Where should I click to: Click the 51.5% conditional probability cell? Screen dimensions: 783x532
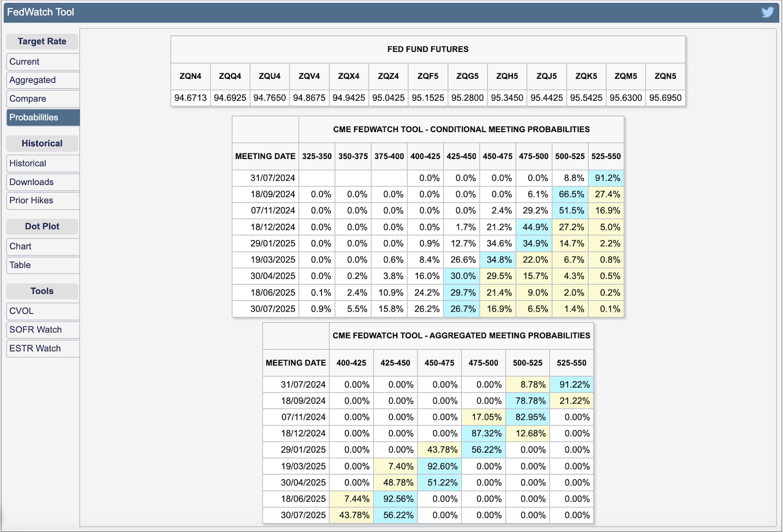[x=570, y=211]
